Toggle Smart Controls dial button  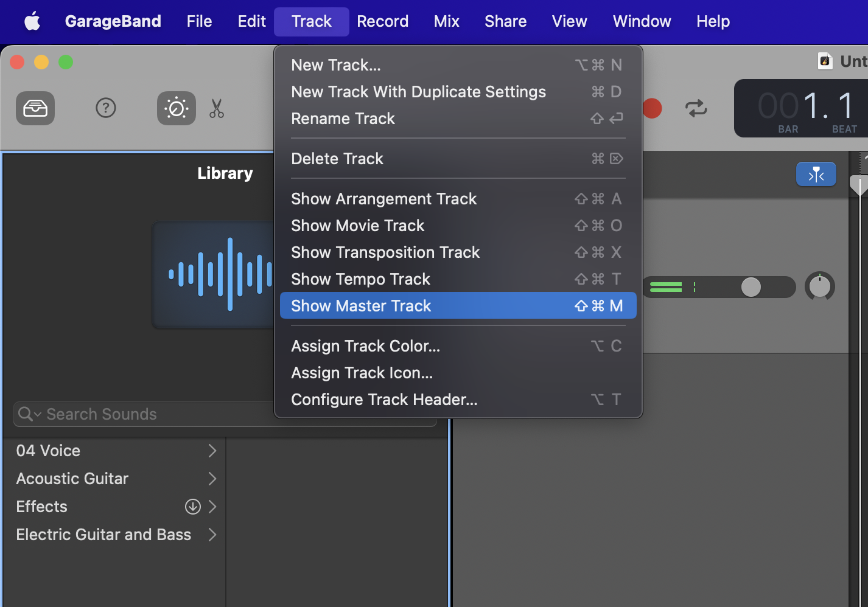coord(177,108)
